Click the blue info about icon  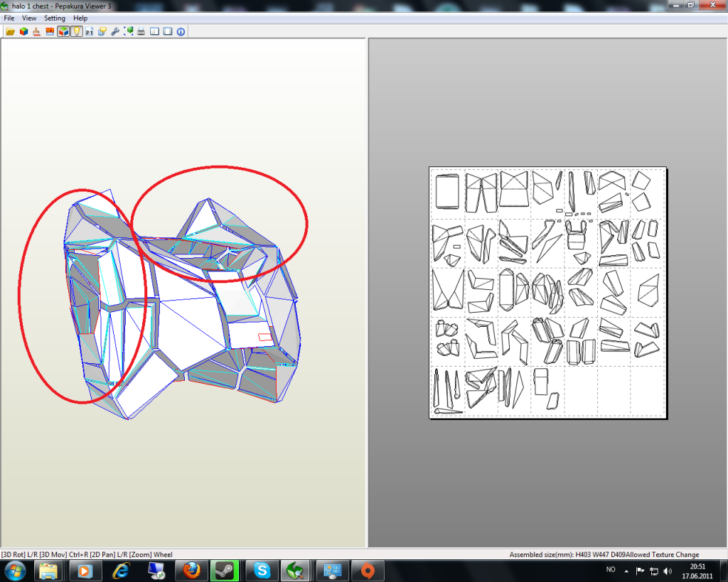point(181,31)
